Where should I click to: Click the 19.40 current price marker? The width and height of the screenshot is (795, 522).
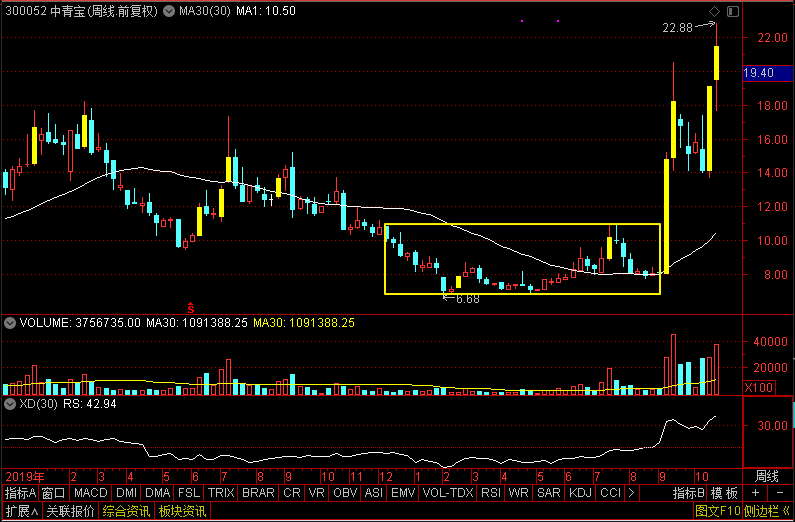(768, 73)
